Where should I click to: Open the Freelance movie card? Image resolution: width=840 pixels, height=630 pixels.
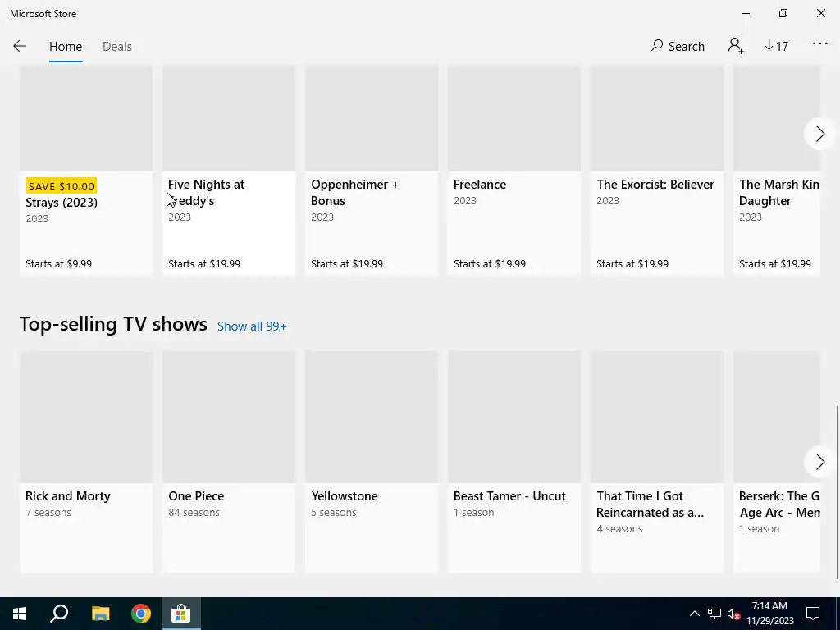[x=514, y=171]
